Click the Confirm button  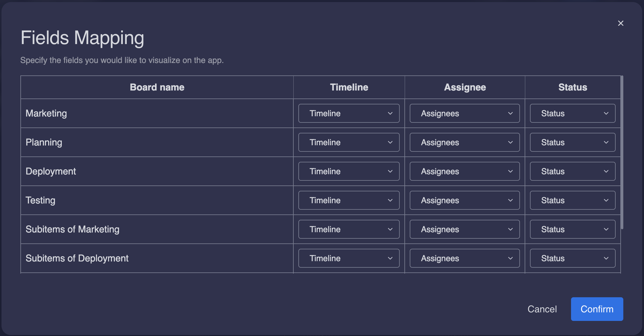(597, 309)
